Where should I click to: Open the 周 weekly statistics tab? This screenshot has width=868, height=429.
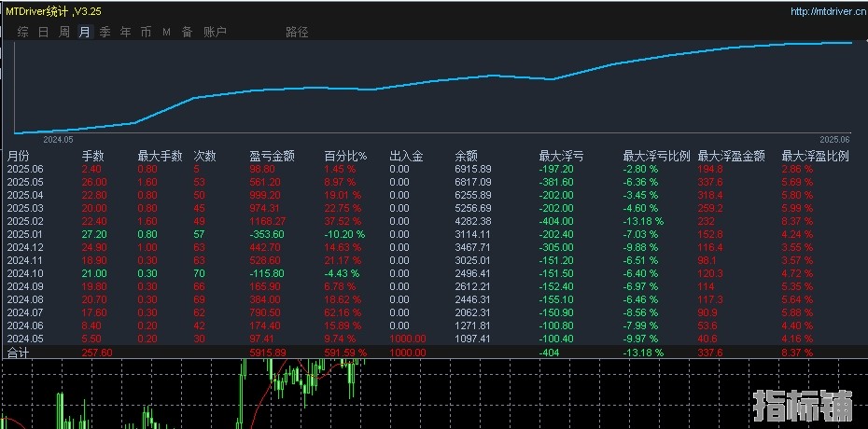[64, 32]
